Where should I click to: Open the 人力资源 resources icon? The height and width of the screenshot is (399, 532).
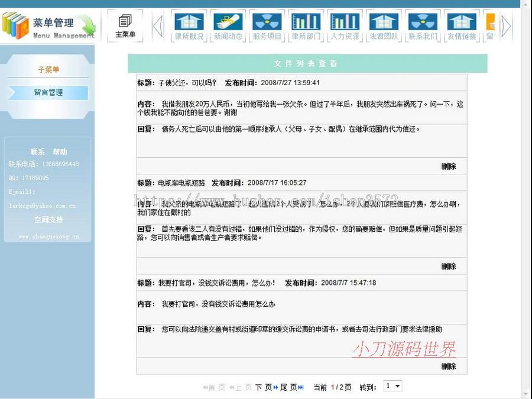pos(345,25)
